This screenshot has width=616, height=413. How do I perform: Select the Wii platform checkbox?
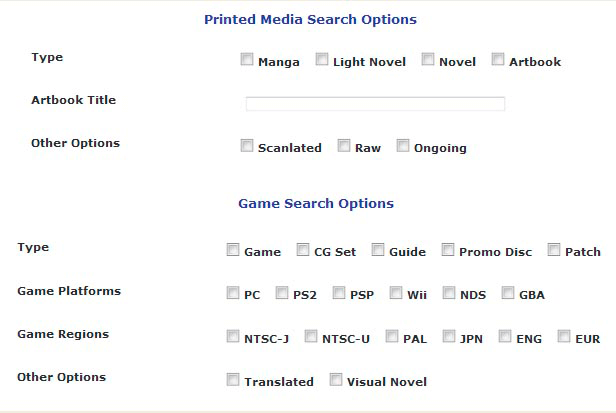396,293
